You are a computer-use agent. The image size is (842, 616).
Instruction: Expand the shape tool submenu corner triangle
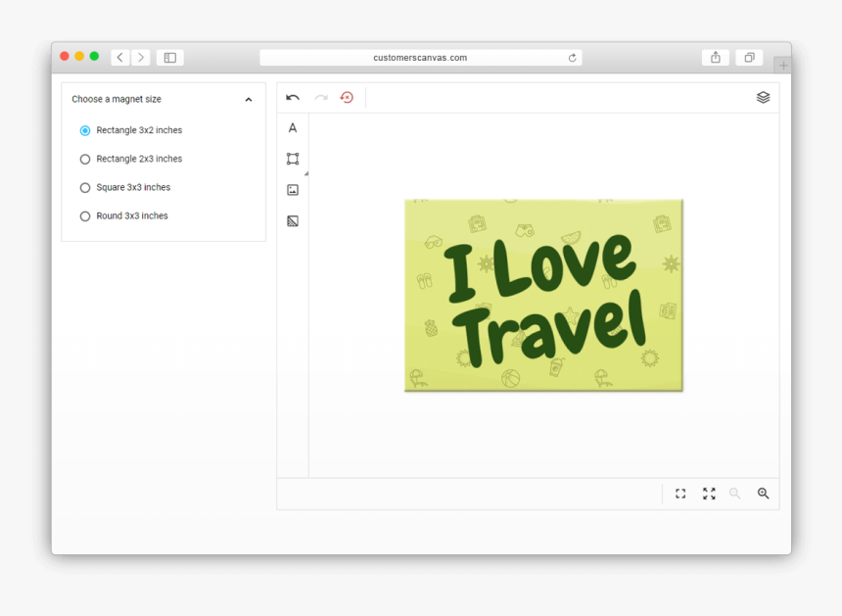[306, 173]
